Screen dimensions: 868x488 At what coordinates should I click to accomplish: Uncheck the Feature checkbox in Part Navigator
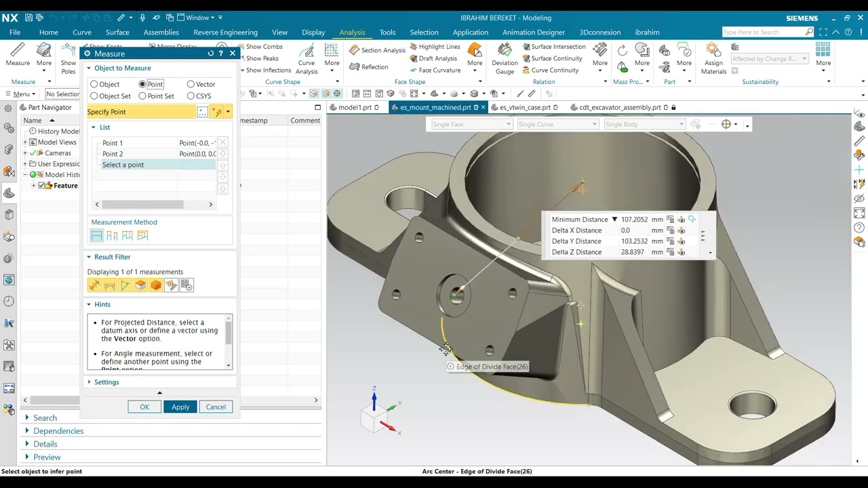click(x=42, y=186)
